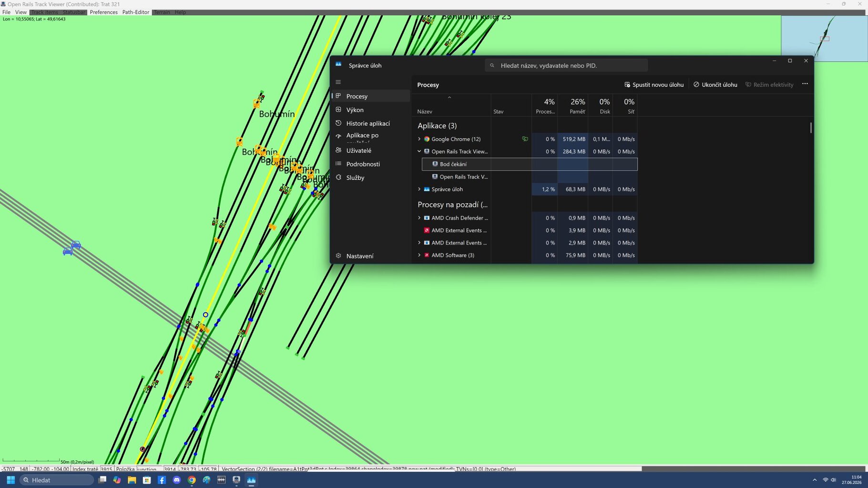This screenshot has width=868, height=488.
Task: Open Nastavení settings gear in Task Manager
Action: pyautogui.click(x=338, y=256)
